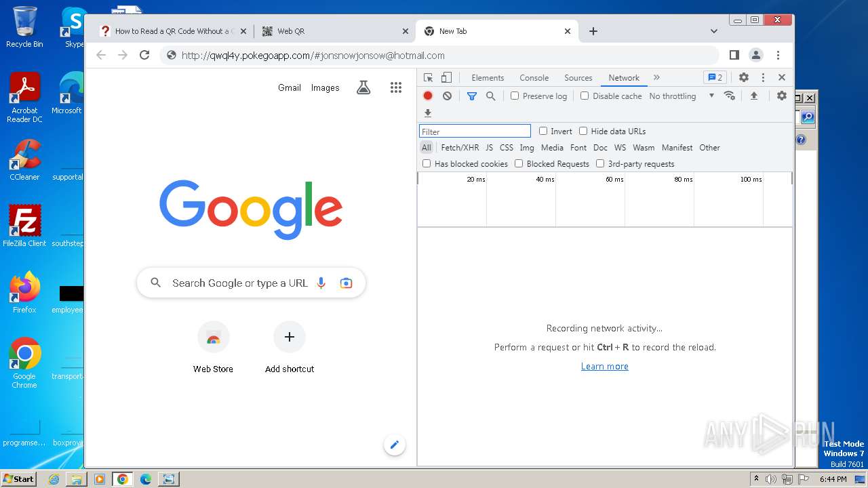Open the Learn more link
This screenshot has height=488, width=868.
pos(605,366)
